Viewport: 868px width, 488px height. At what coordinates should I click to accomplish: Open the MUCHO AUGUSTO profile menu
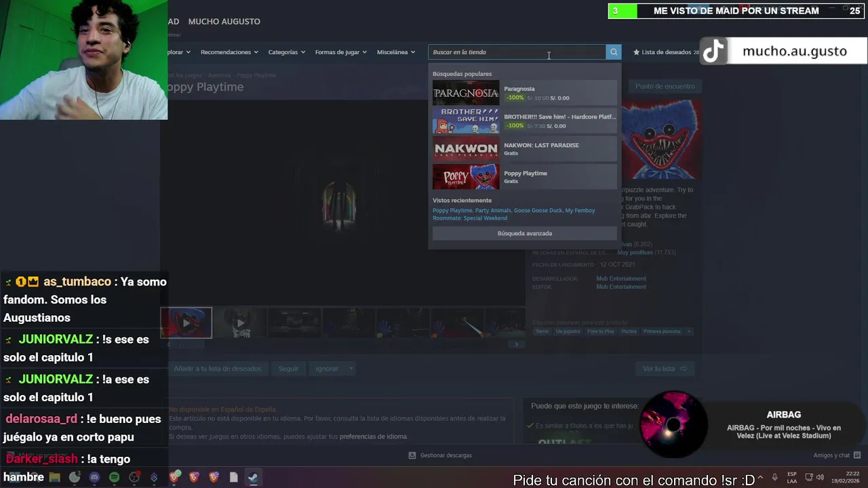click(x=224, y=22)
